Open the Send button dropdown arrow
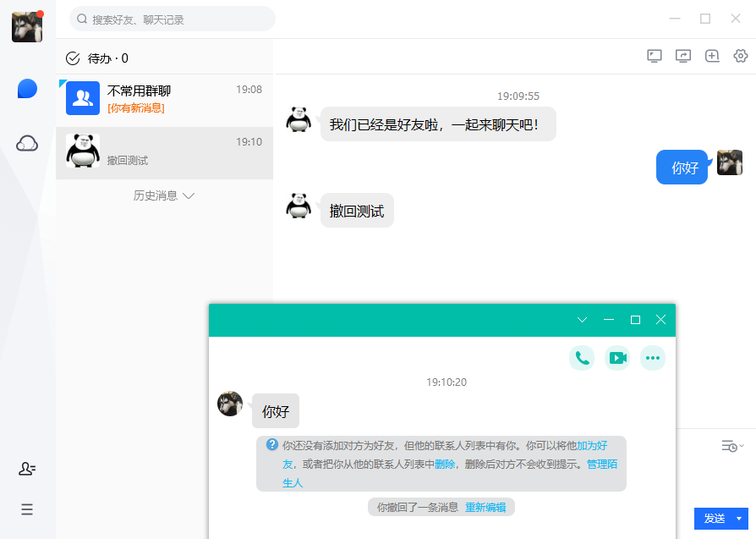The height and width of the screenshot is (539, 756). click(738, 519)
